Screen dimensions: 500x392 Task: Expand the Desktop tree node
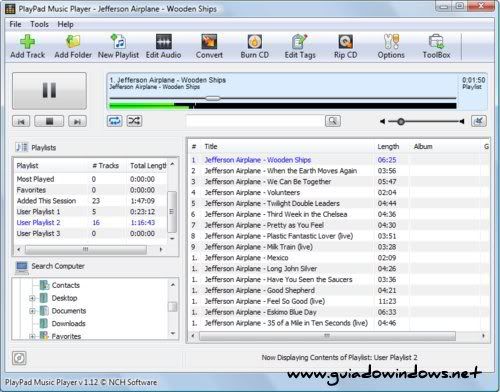pyautogui.click(x=32, y=298)
